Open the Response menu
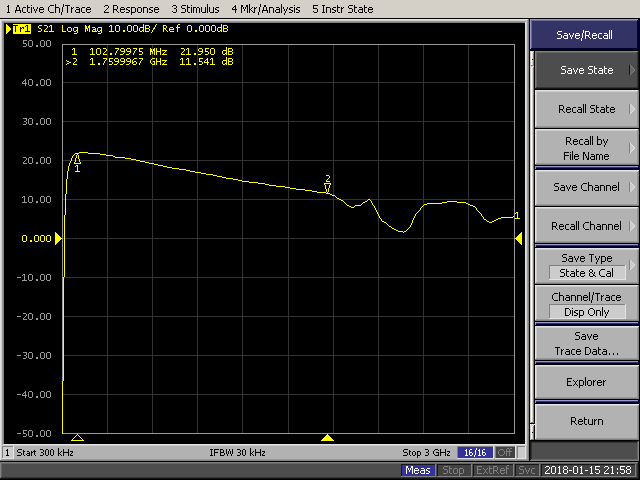640x480 pixels. click(x=131, y=9)
